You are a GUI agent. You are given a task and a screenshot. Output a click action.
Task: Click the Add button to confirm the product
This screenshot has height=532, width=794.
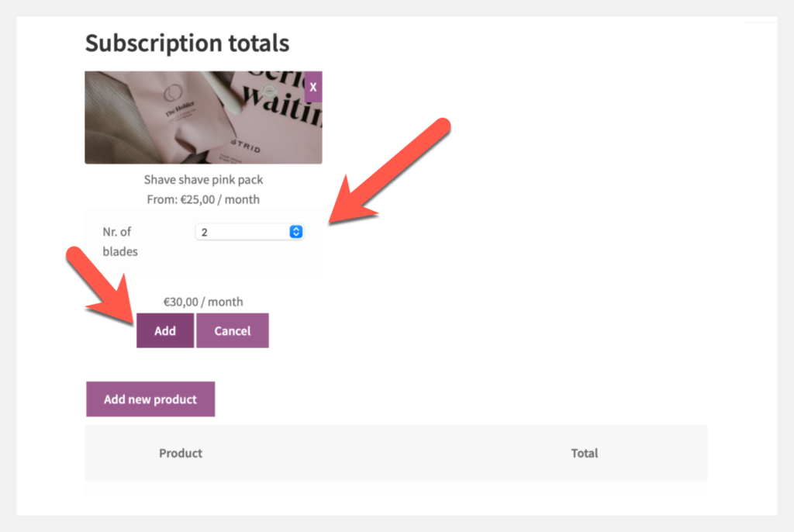tap(164, 330)
